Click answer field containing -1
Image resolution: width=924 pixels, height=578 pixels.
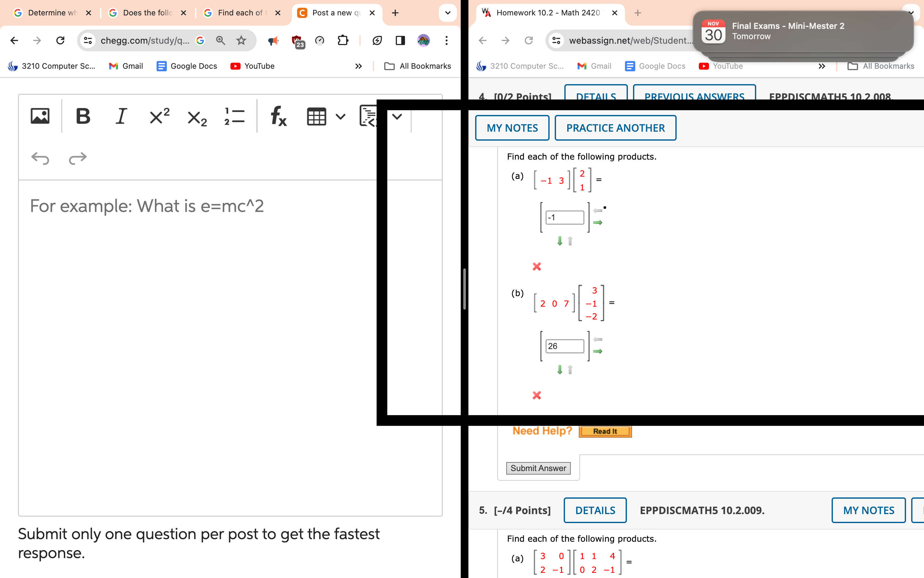[565, 217]
